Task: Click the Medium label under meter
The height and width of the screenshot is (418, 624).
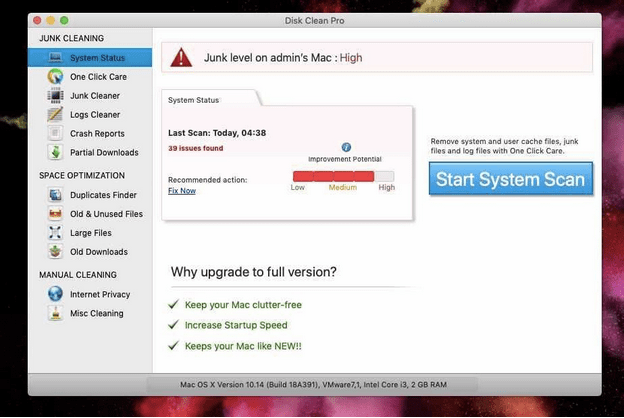Action: pyautogui.click(x=343, y=188)
